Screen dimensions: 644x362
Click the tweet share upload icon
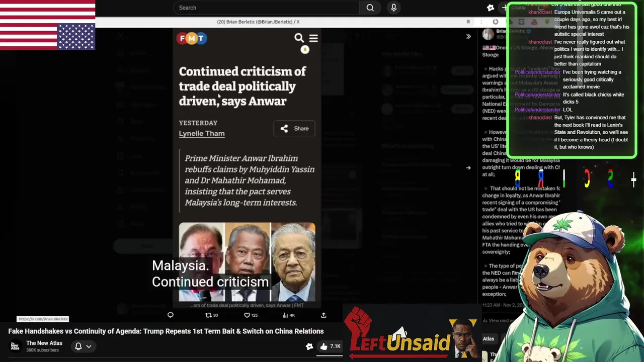click(324, 315)
